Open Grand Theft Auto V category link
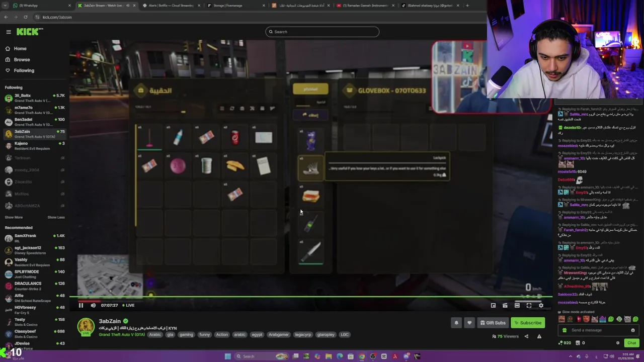This screenshot has height=362, width=644. coord(121,334)
